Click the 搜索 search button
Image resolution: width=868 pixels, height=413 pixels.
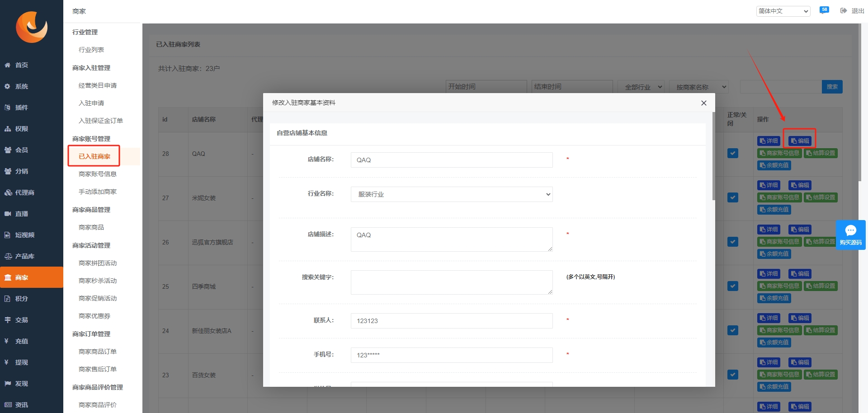point(832,87)
